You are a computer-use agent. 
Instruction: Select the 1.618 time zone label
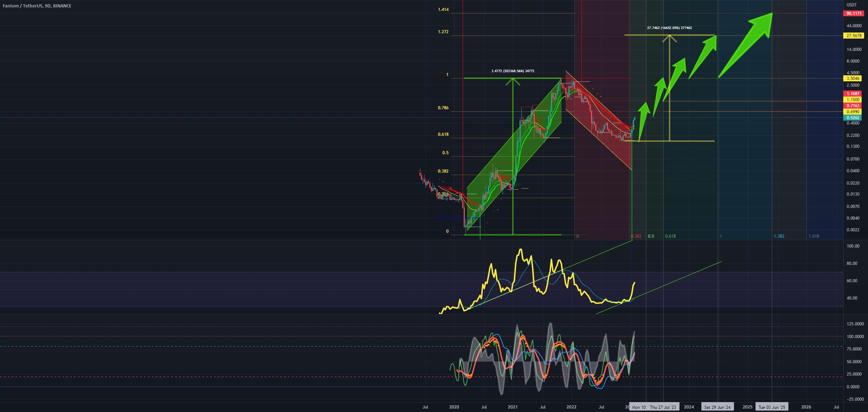click(814, 236)
